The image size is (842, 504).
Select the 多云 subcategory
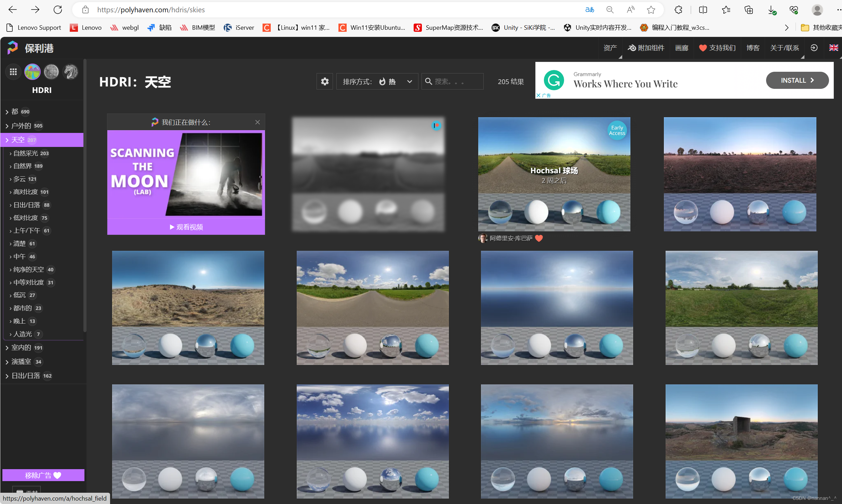point(19,179)
